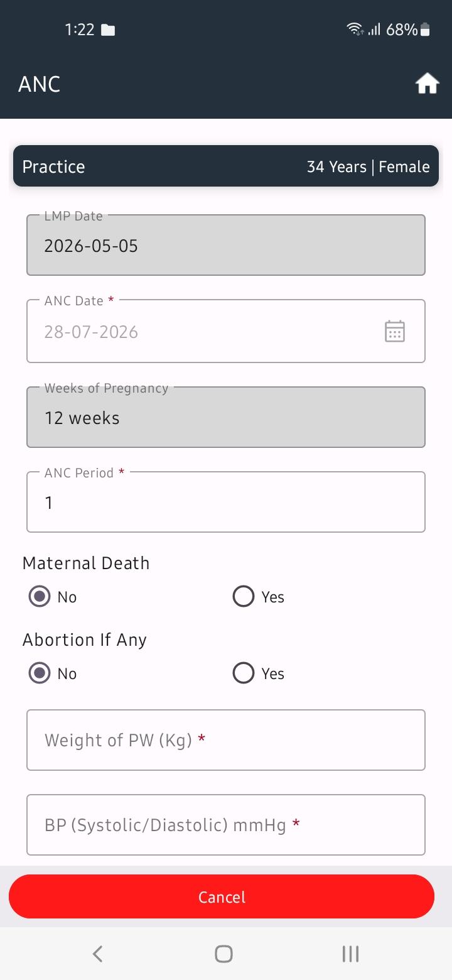Focus the Weight of PW (Kg) field
The image size is (452, 980).
pos(226,740)
